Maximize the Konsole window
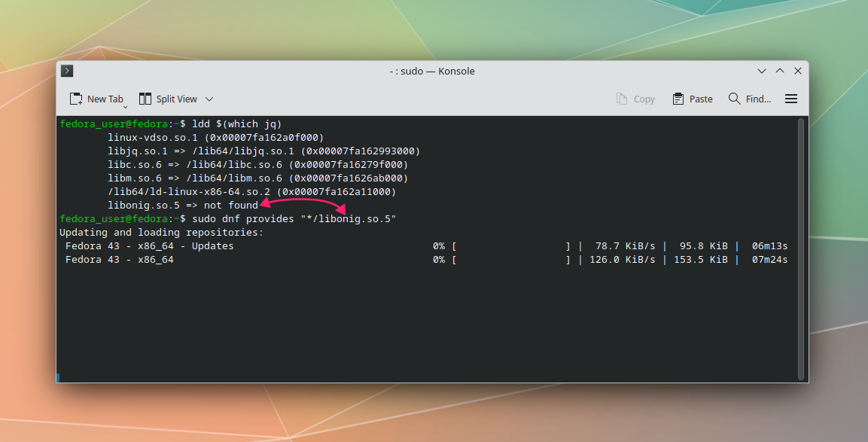The height and width of the screenshot is (442, 868). coord(780,71)
